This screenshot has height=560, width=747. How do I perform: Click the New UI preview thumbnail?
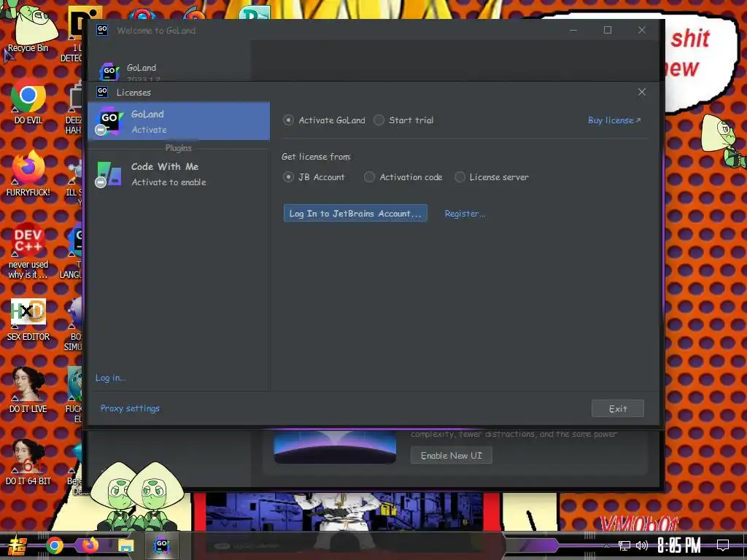point(335,447)
